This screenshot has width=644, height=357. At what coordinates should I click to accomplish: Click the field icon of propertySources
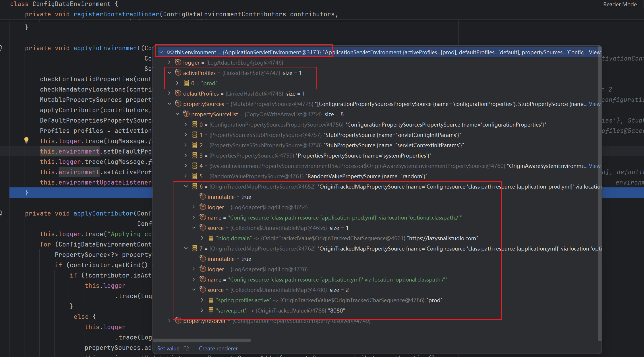(x=178, y=104)
